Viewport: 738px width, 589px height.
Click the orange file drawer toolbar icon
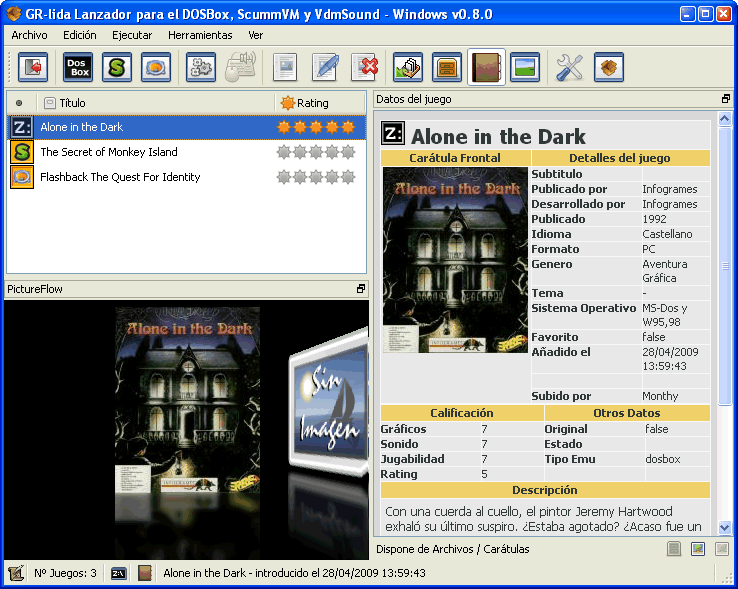[x=447, y=67]
